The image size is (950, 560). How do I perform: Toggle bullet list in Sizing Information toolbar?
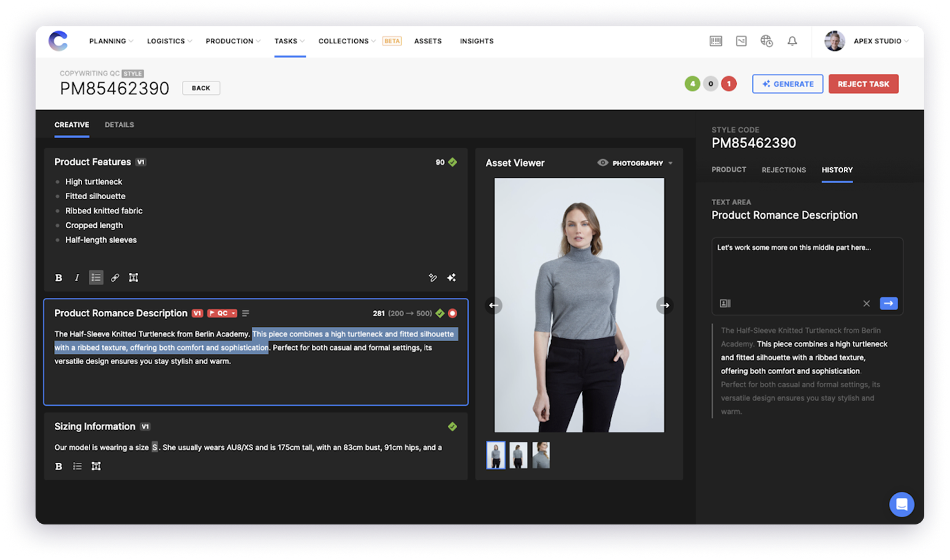pos(77,466)
